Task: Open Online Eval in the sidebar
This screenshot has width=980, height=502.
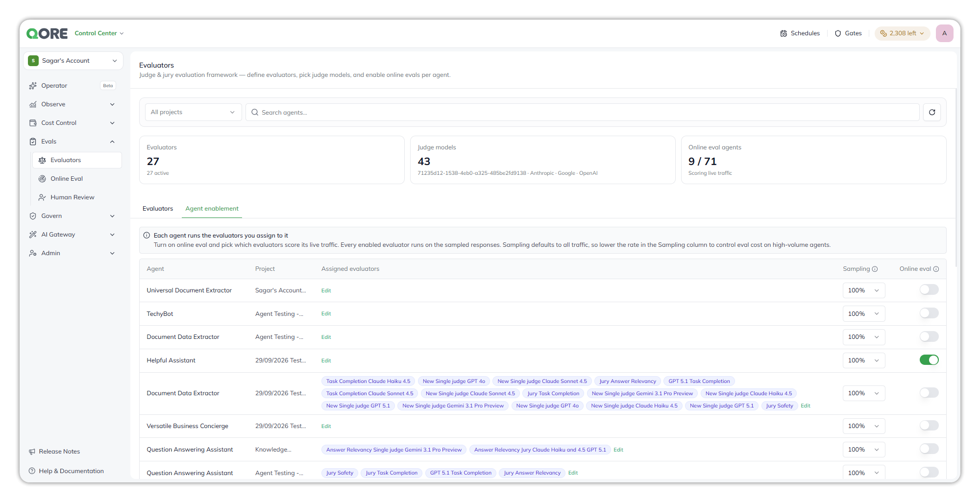Action: click(77, 179)
